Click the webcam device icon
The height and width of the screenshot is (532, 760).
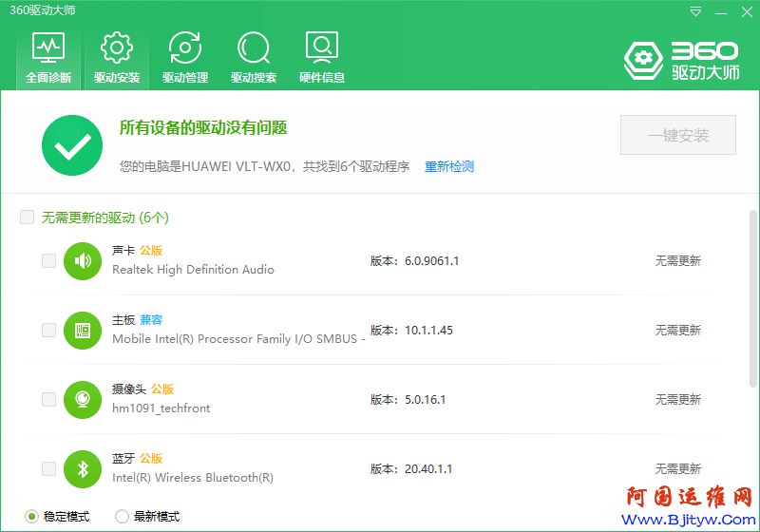tap(83, 399)
